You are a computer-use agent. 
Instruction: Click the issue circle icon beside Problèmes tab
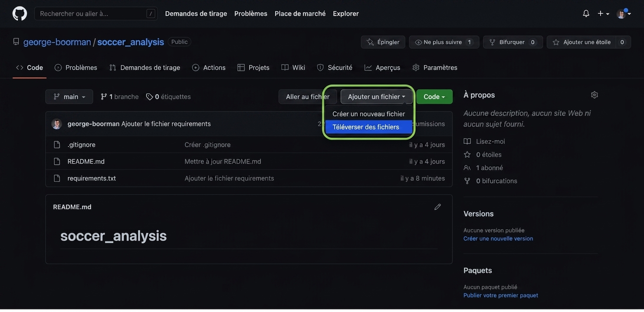click(58, 68)
